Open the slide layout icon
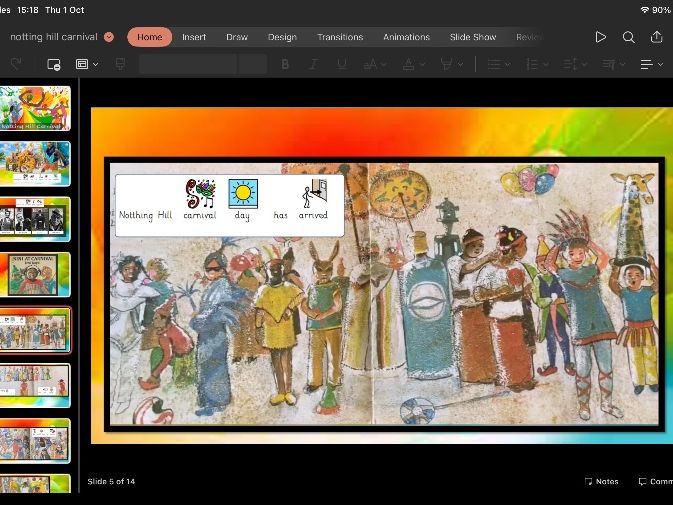 click(82, 64)
